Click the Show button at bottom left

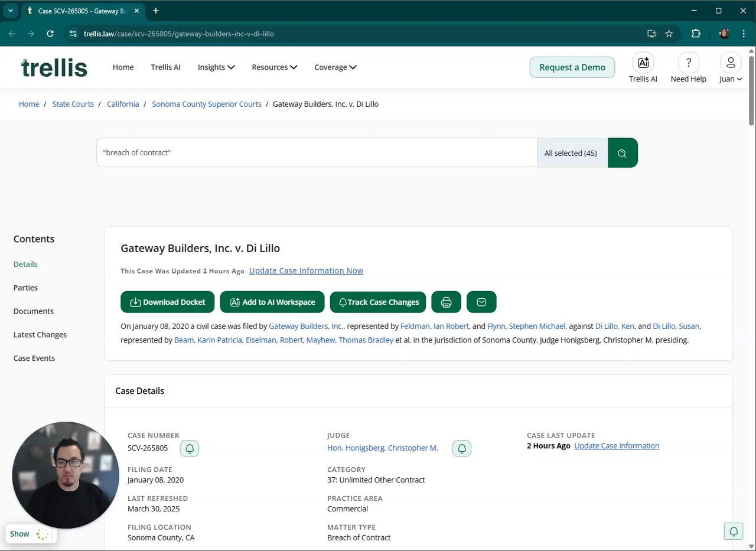coord(19,534)
